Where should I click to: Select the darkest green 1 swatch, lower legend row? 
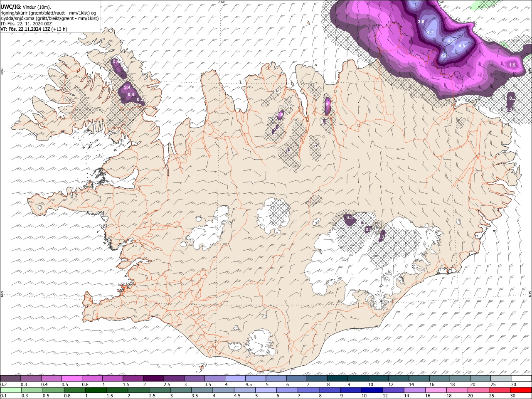pyautogui.click(x=96, y=390)
